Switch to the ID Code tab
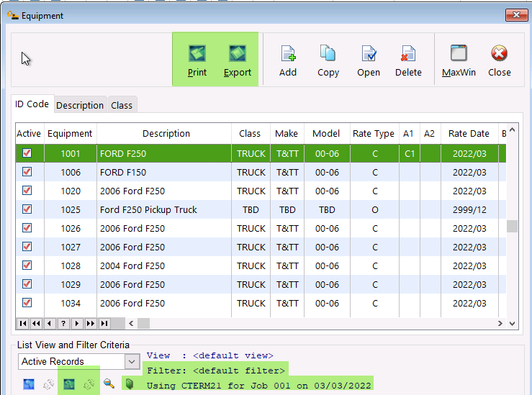 click(32, 104)
